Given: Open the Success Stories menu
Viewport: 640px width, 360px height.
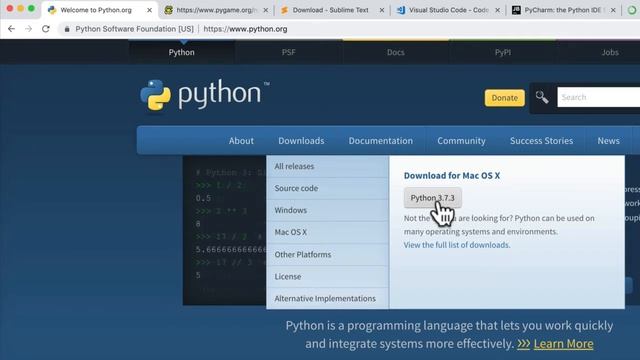Looking at the screenshot, I should 541,140.
